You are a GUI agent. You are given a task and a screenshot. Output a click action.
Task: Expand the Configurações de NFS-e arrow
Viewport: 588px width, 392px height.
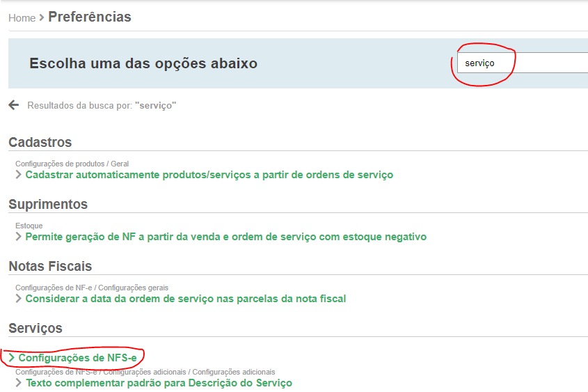[x=12, y=358]
